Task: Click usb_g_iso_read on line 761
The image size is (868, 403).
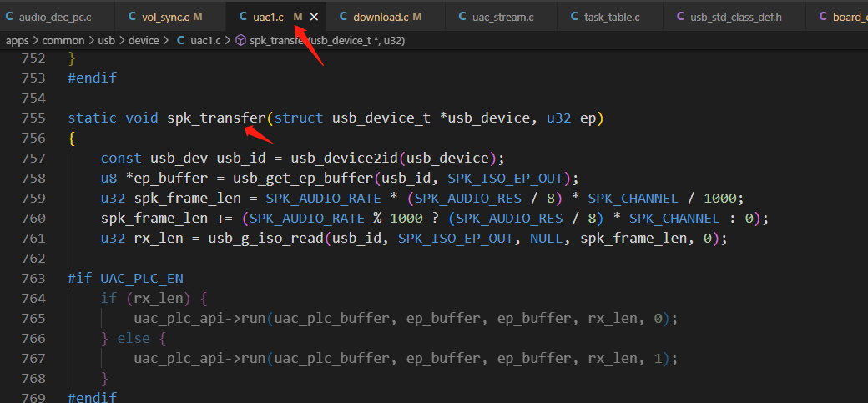Action: click(x=266, y=238)
